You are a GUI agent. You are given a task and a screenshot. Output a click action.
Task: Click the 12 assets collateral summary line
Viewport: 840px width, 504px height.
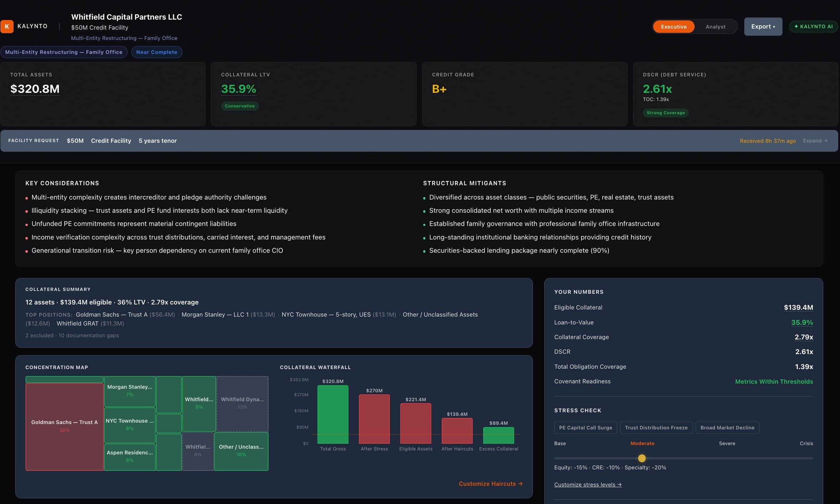[x=112, y=302]
